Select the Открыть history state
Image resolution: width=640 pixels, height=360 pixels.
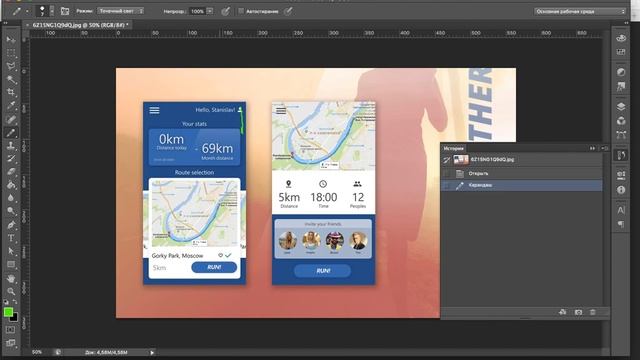tap(522, 173)
